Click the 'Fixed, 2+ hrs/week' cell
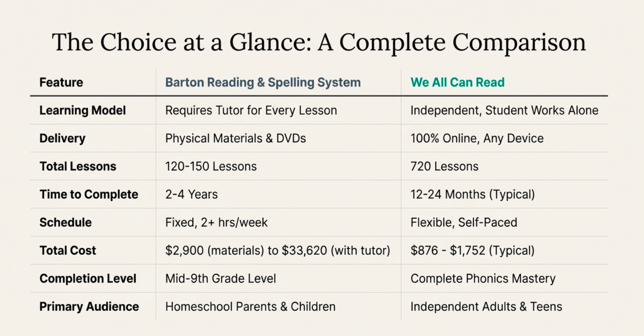Viewport: 644px width, 336px height. tap(216, 222)
